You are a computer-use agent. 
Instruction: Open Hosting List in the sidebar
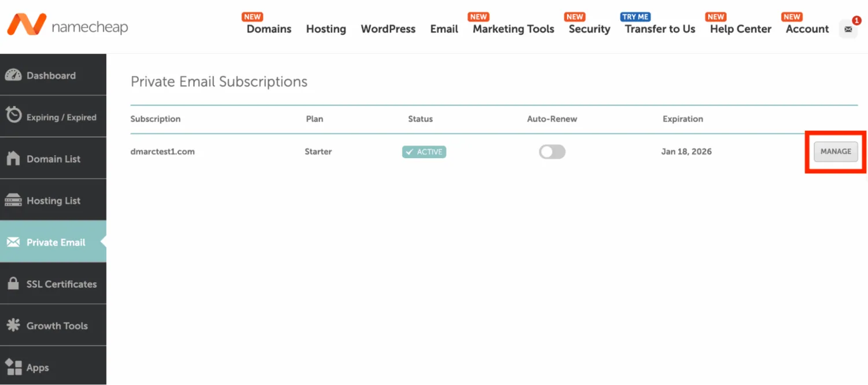(53, 200)
